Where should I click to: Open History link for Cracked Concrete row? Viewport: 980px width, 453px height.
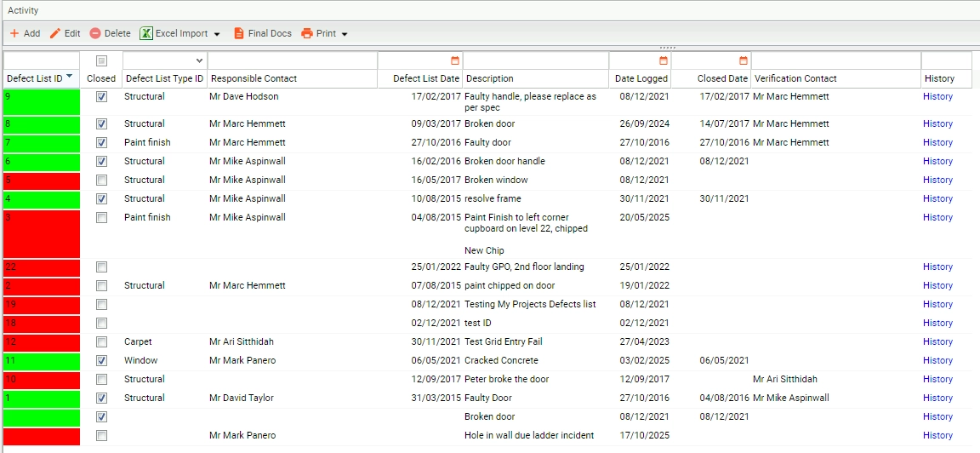point(937,360)
